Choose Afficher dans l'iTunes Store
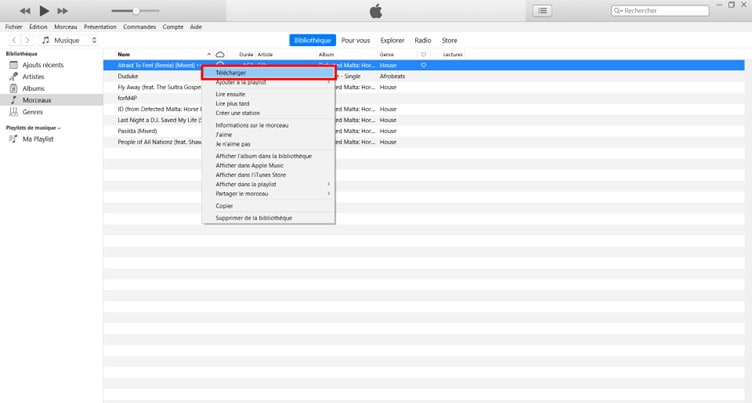 click(x=269, y=175)
